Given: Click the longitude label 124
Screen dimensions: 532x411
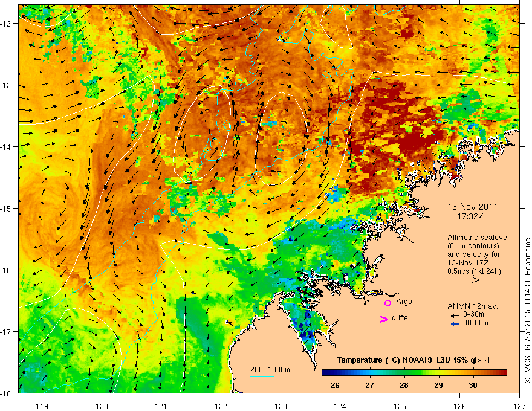Looking at the screenshot, I should click(340, 407).
